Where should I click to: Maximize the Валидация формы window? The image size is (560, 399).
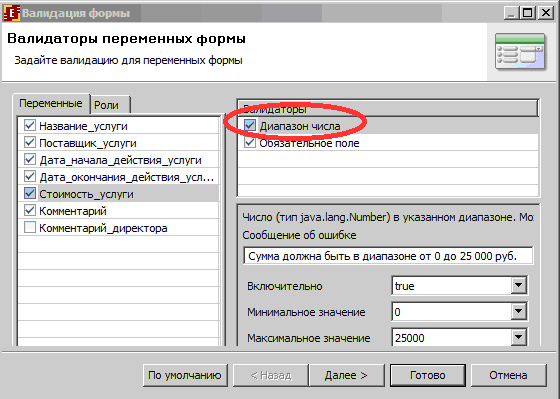(528, 13)
